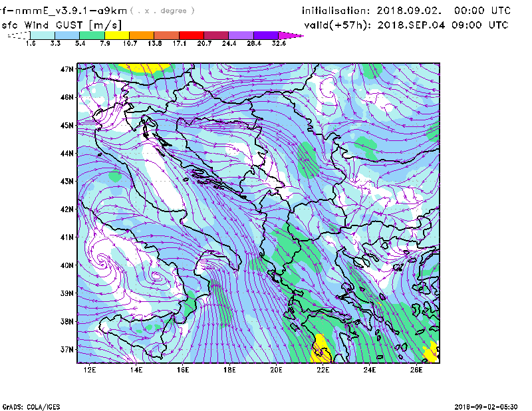Click the 39N latitude label
Screen dimensions: 532x411
click(x=67, y=293)
